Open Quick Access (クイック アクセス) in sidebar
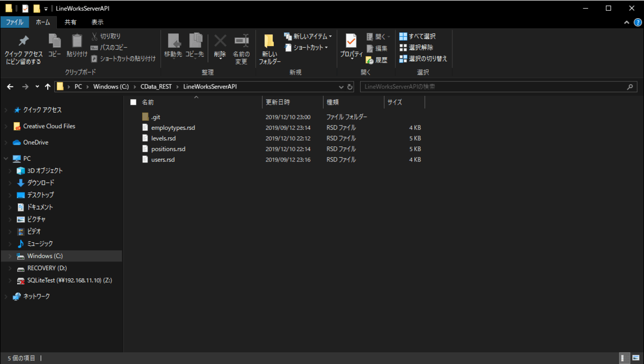The height and width of the screenshot is (364, 644). point(42,110)
